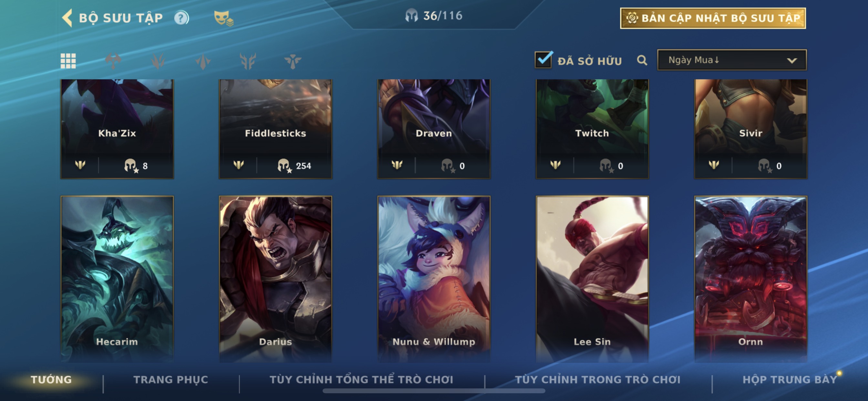Click Bản Cập Nhật Bộ Sưu Tập button
This screenshot has height=401, width=868.
pos(713,18)
